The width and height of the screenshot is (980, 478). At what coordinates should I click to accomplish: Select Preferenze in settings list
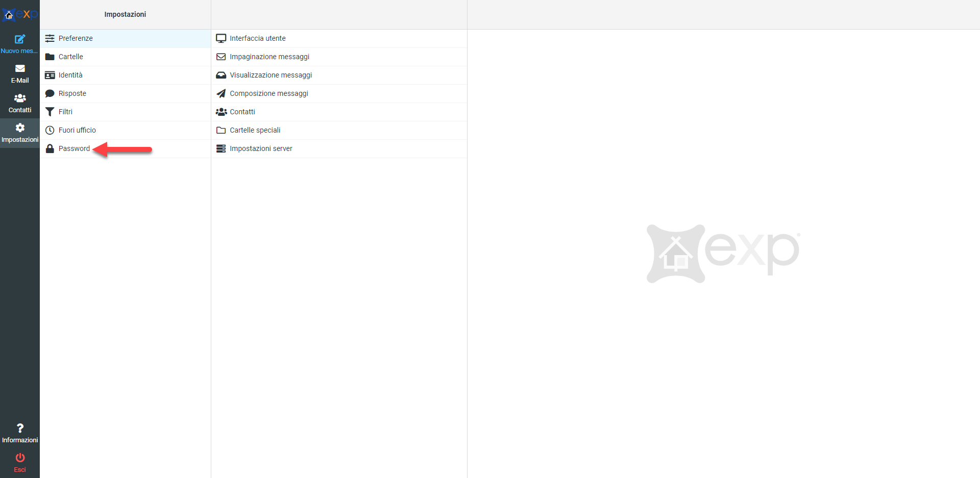[x=125, y=38]
